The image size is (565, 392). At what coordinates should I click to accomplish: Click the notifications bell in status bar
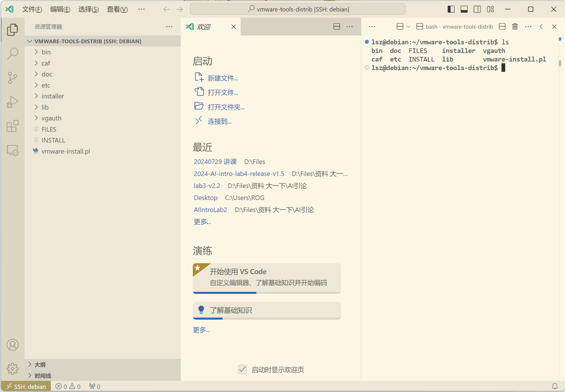555,386
